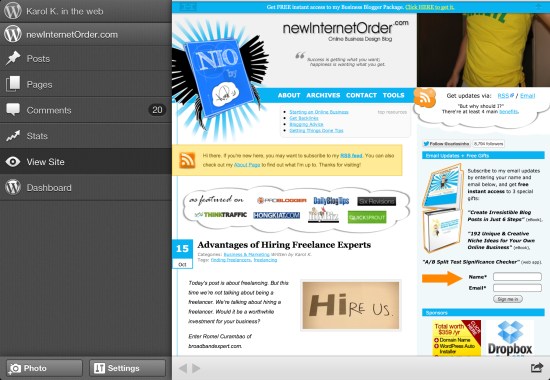Image resolution: width=550 pixels, height=380 pixels.
Task: Open Starting an Online Business link
Action: [x=318, y=112]
